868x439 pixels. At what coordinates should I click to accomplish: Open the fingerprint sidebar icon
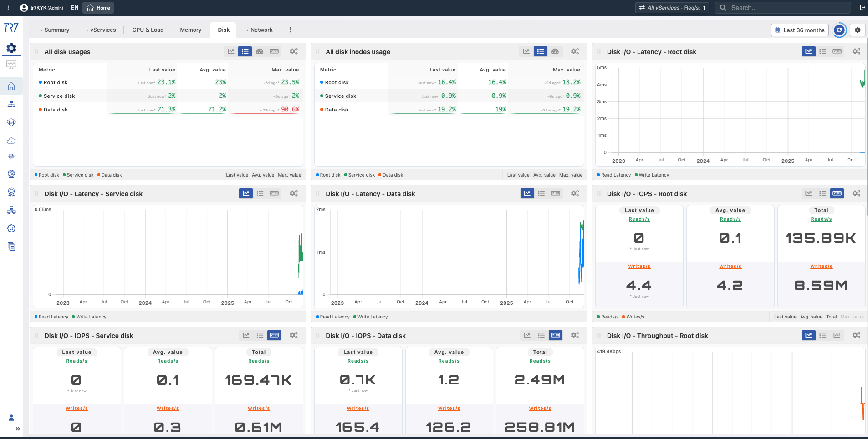click(11, 156)
